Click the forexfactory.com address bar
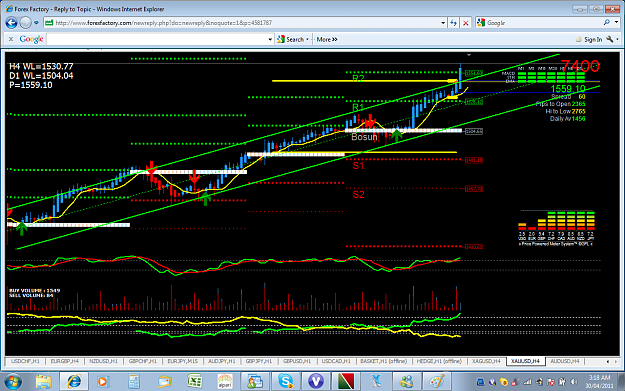Viewport: 625px width, 391px height. (x=244, y=23)
